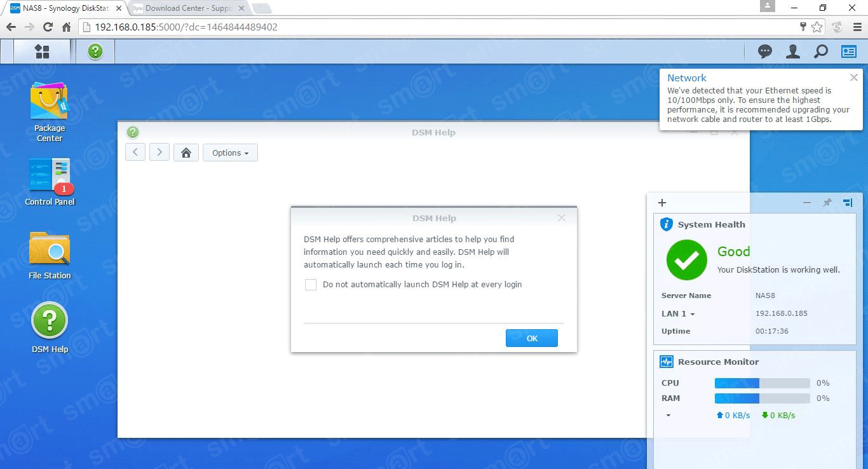Viewport: 868px width, 469px height.
Task: Check 'Do not automatically launch DSM Help'
Action: click(311, 285)
